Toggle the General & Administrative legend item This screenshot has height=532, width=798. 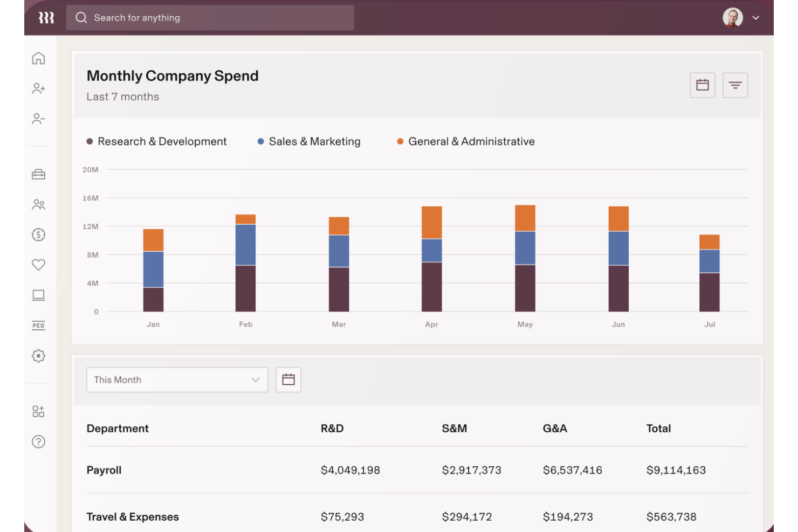tap(466, 141)
